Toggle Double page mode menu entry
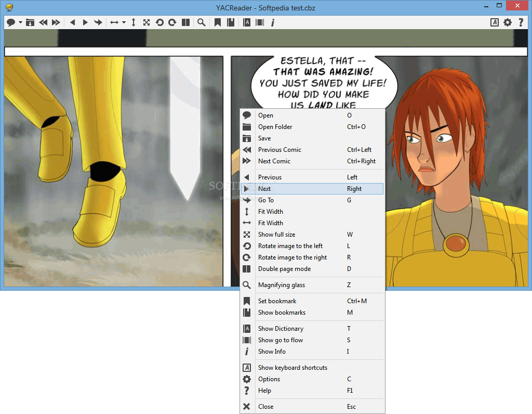The image size is (532, 414). point(312,269)
